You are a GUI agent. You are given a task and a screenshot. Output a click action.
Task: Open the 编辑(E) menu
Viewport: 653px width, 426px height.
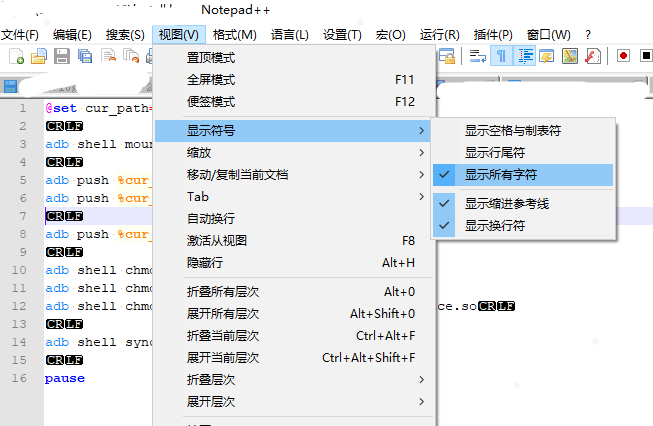(x=72, y=35)
